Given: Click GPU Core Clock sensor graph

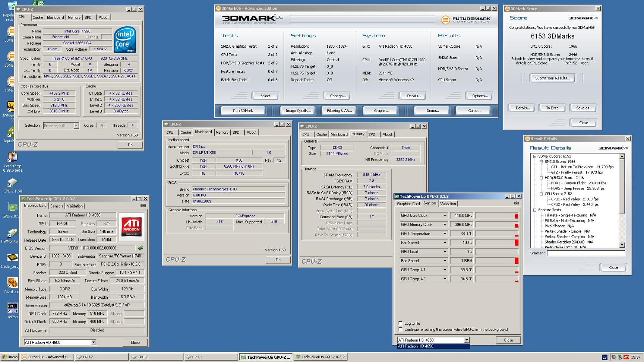Looking at the screenshot, I should (497, 216).
